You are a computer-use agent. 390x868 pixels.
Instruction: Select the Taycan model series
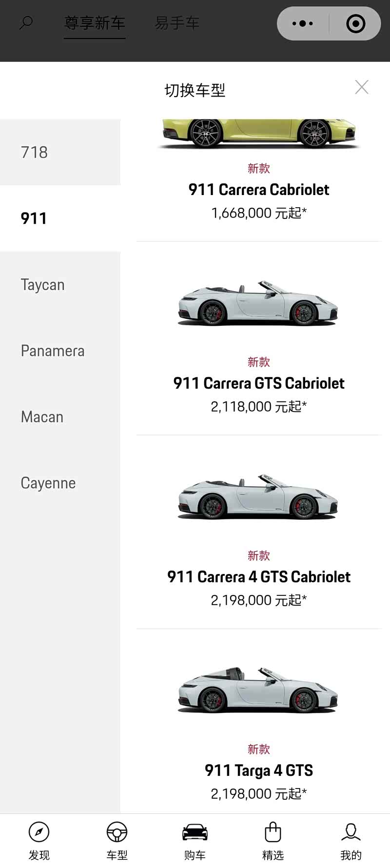pyautogui.click(x=60, y=285)
